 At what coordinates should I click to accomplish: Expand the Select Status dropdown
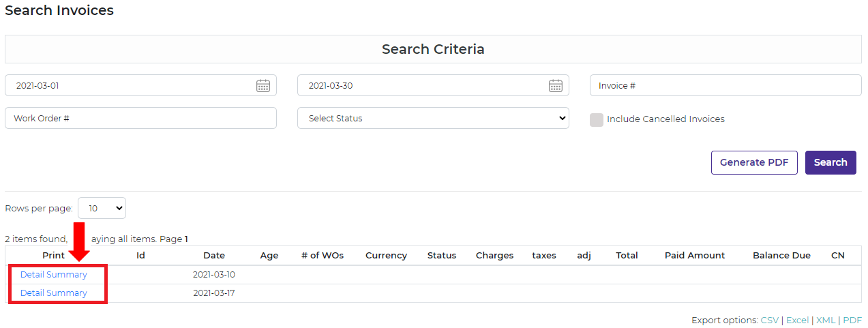[433, 118]
